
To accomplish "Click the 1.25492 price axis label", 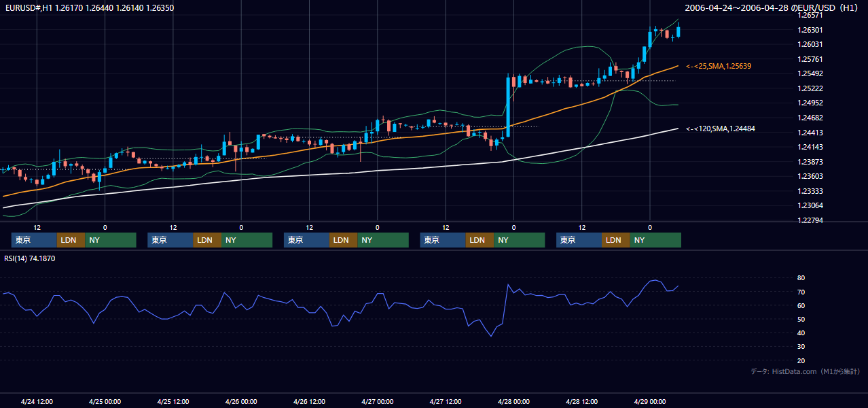I will 810,73.
